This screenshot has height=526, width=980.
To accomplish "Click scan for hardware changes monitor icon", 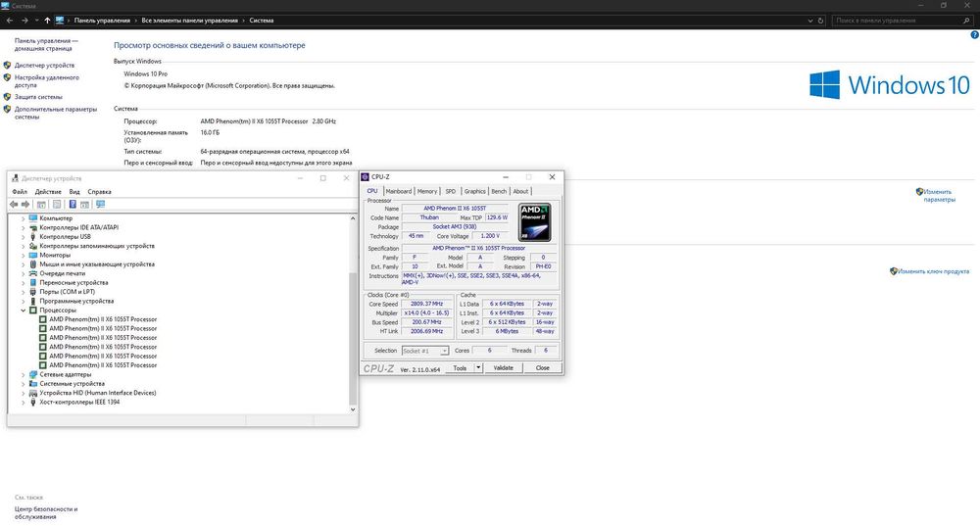I will point(100,205).
